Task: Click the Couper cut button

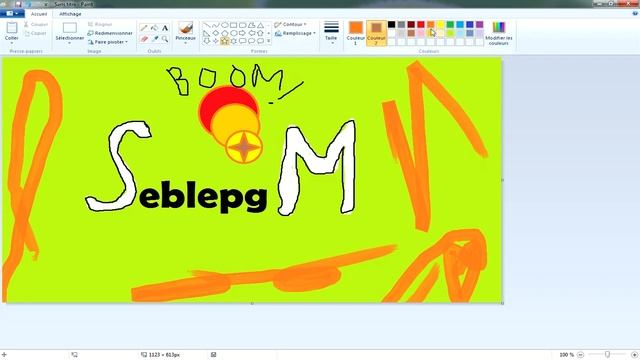Action: [x=36, y=24]
